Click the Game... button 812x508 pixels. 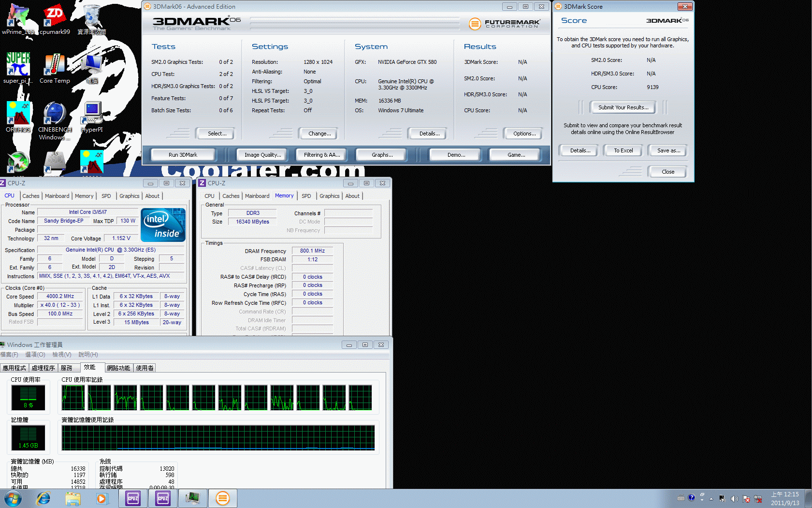click(x=515, y=155)
